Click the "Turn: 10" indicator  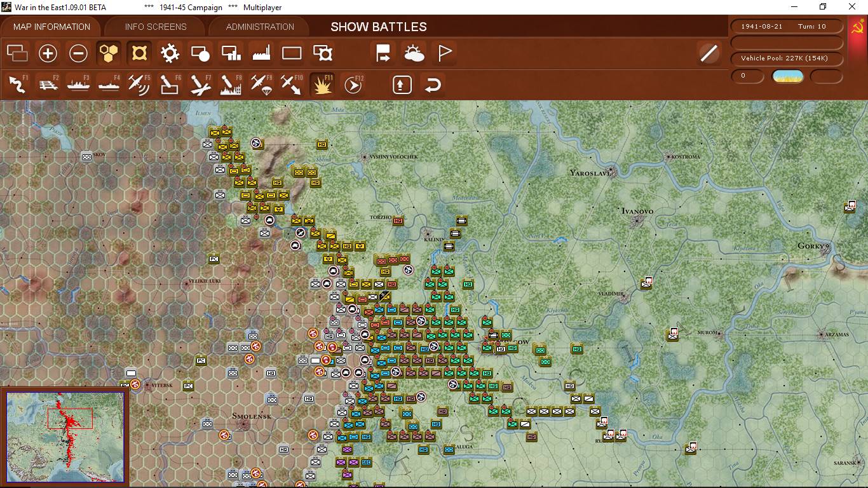pyautogui.click(x=812, y=27)
